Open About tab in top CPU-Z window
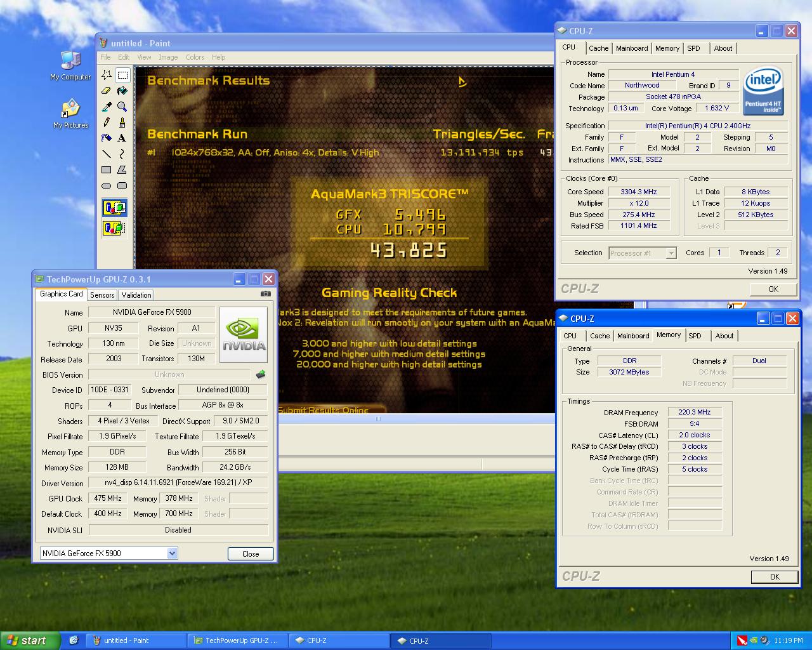The height and width of the screenshot is (650, 812). pos(723,48)
